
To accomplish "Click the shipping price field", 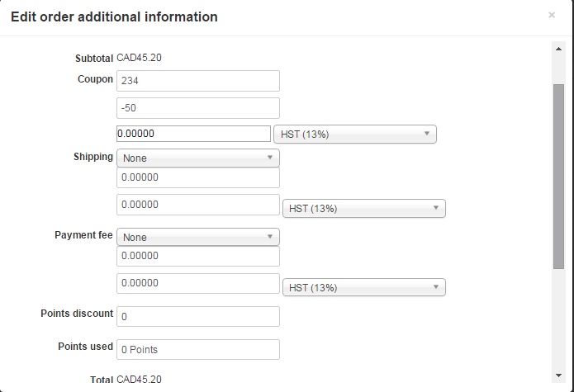I will 198,177.
